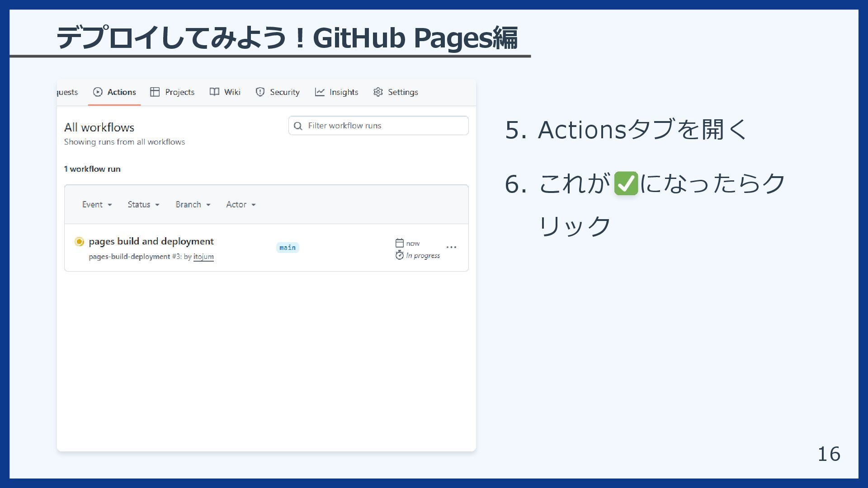Click the All workflows heading
This screenshot has height=488, width=868.
[x=99, y=127]
